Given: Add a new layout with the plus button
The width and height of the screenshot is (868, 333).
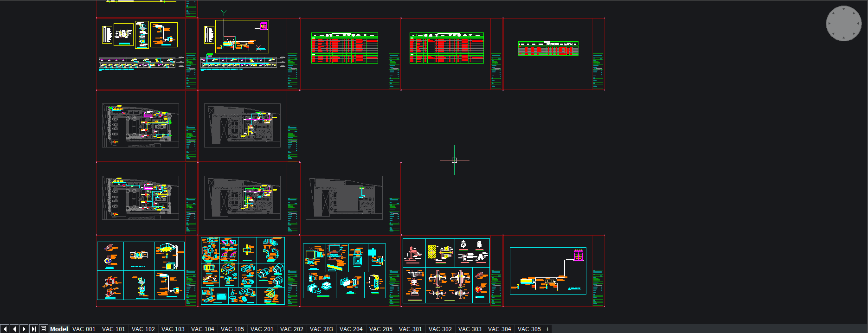Looking at the screenshot, I should [547, 329].
